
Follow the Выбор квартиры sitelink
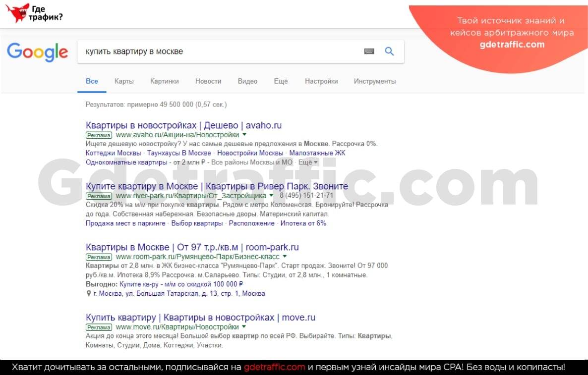(197, 223)
